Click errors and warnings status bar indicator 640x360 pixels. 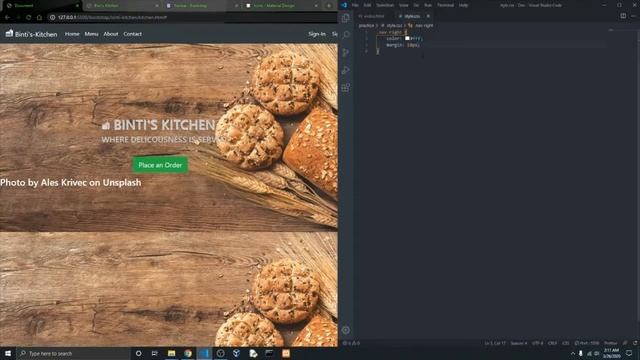(x=351, y=343)
